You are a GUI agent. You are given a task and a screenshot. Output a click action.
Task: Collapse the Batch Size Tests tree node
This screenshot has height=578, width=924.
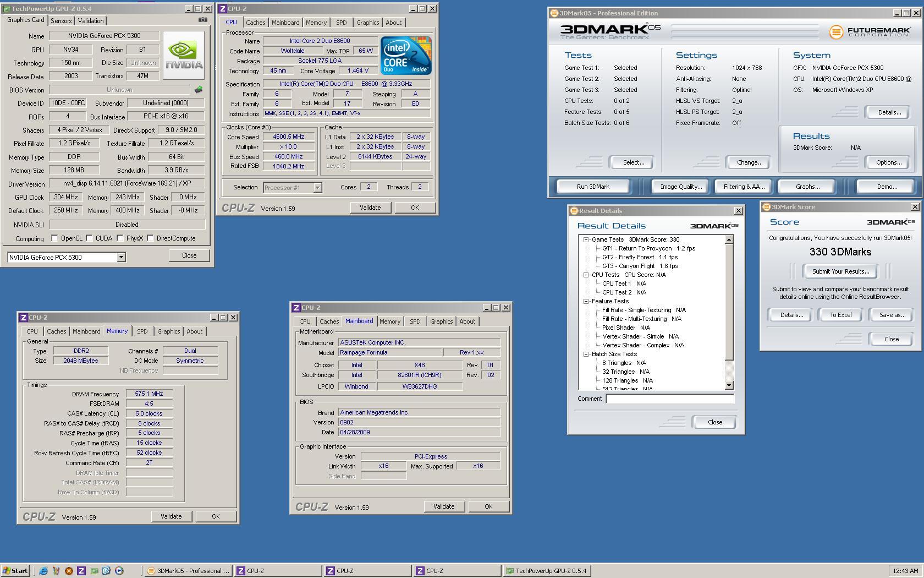pos(586,354)
